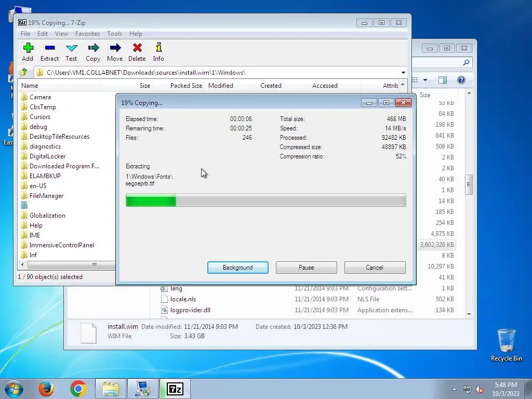The height and width of the screenshot is (399, 532).
Task: Click the Explorer vertical scrollbar thumb
Action: coord(469,184)
